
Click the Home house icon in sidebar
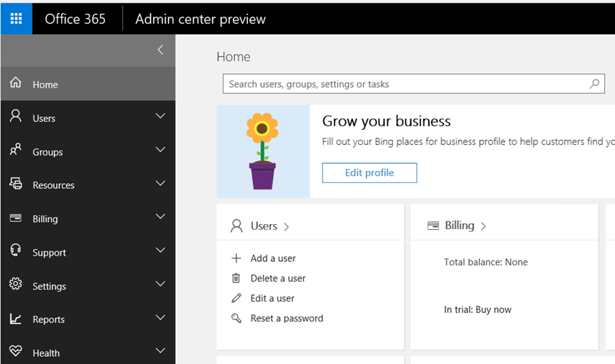(16, 83)
